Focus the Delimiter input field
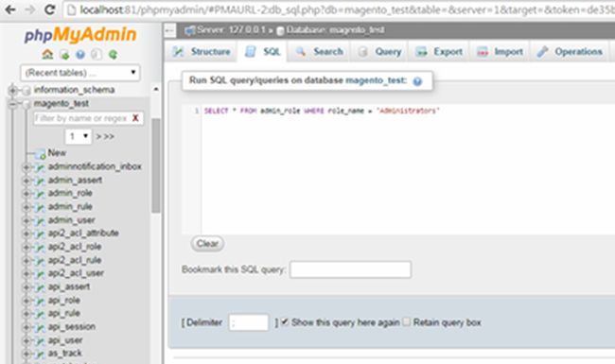 click(x=249, y=322)
